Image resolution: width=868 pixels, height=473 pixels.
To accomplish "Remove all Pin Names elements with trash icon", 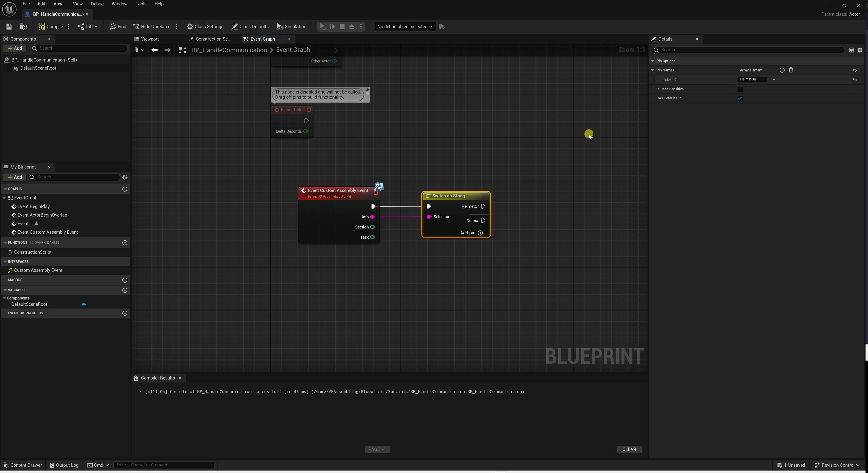I will (791, 70).
